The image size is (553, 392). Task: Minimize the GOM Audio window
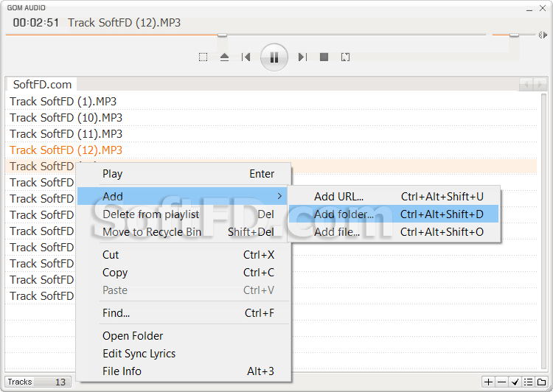pyautogui.click(x=529, y=9)
